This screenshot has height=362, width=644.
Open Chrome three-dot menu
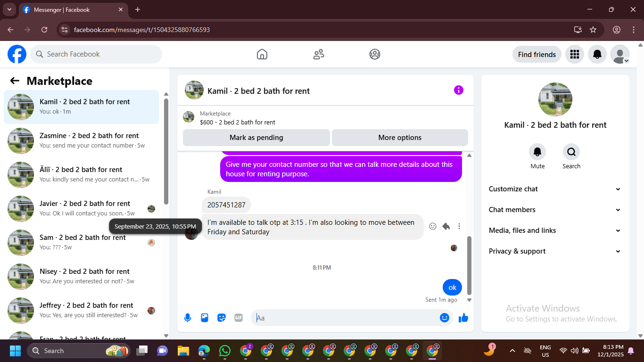click(x=633, y=30)
